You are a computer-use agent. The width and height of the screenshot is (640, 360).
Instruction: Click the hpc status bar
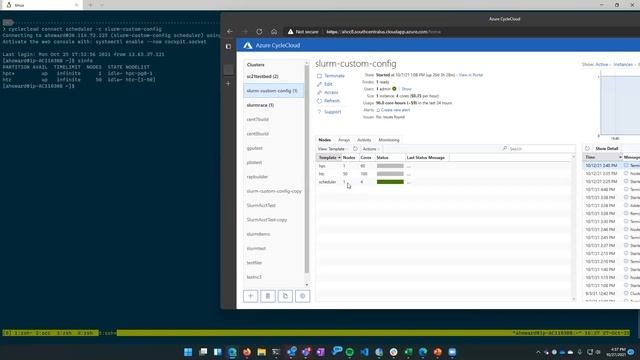point(390,166)
